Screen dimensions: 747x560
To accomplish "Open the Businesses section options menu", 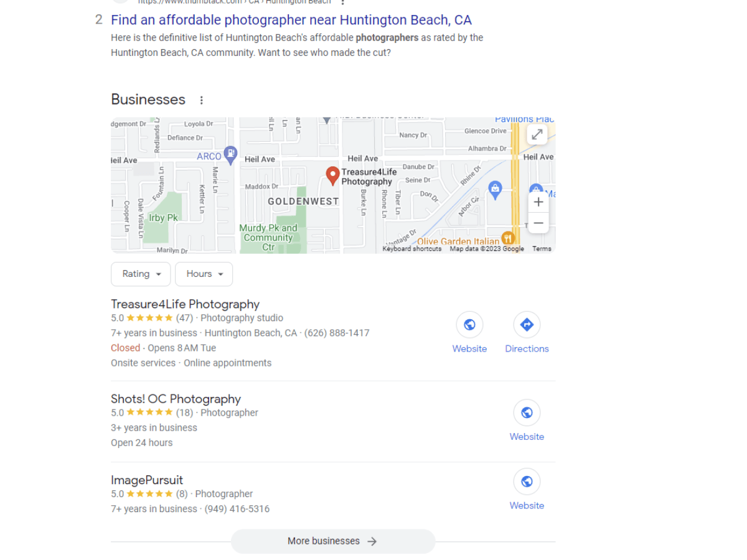I will 201,100.
